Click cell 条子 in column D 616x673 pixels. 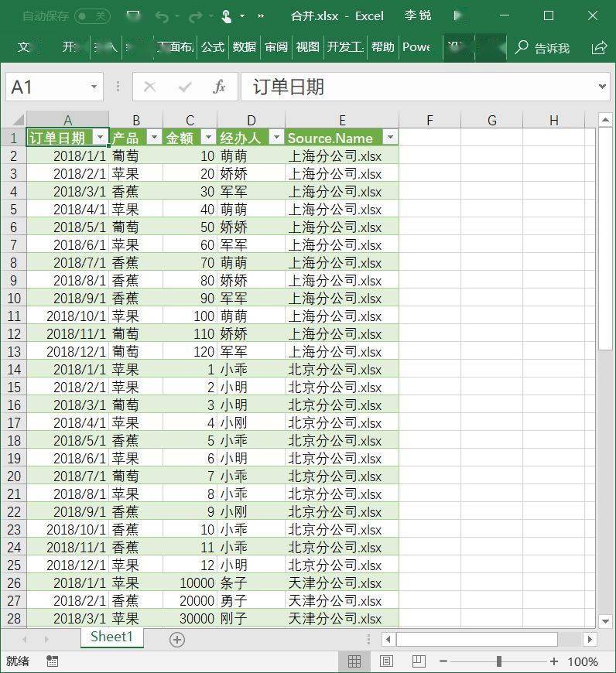click(x=251, y=582)
